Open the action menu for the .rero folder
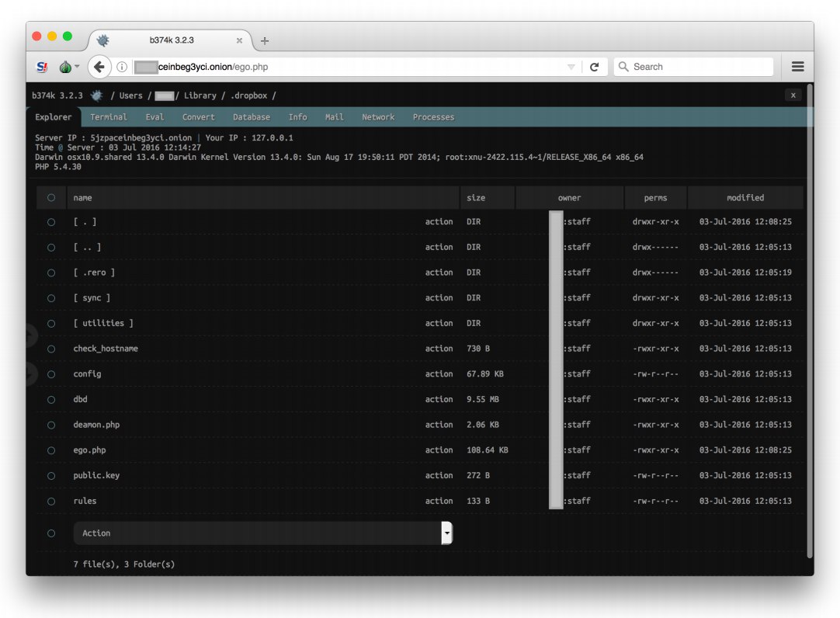Viewport: 840px width, 618px height. click(x=439, y=273)
